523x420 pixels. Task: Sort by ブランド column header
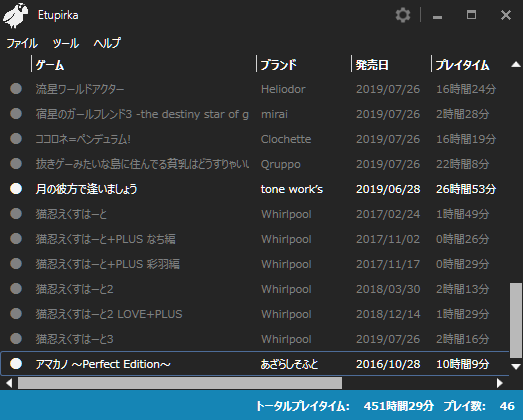[278, 65]
